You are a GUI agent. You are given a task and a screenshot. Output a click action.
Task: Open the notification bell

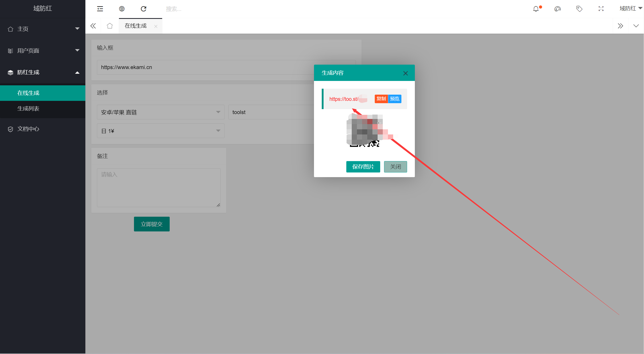536,9
